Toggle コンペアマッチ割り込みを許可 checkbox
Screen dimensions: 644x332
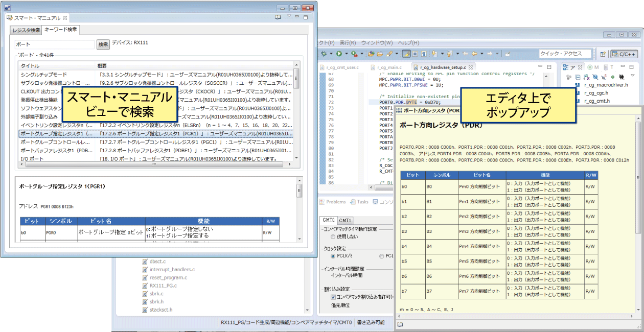[x=333, y=297]
